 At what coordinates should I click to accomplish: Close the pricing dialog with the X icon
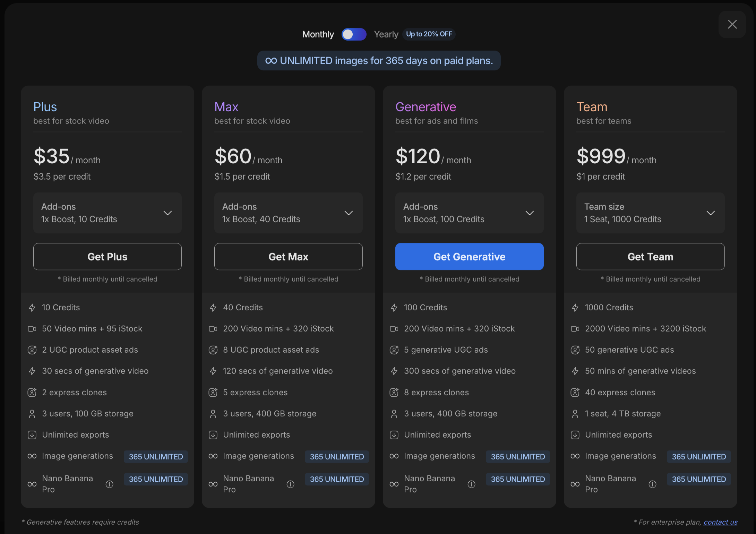(x=732, y=24)
